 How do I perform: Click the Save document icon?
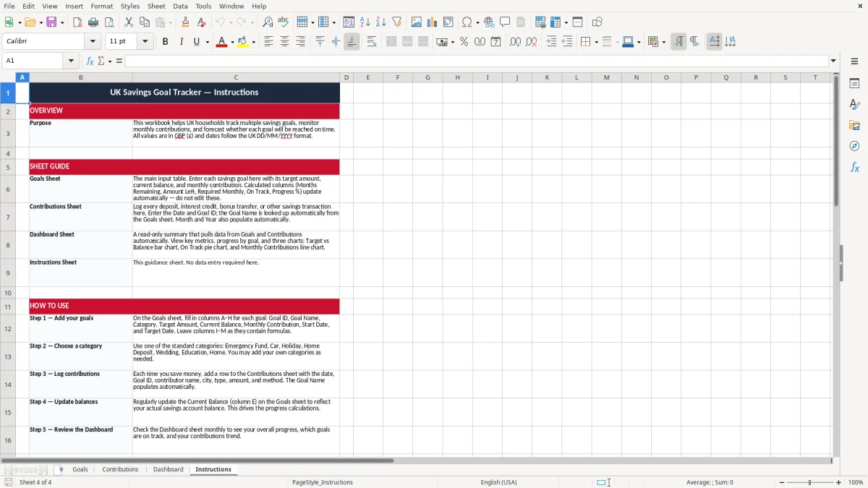click(x=52, y=22)
